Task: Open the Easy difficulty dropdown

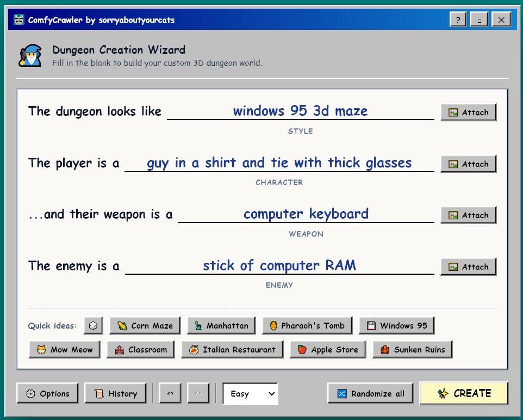Action: [250, 393]
